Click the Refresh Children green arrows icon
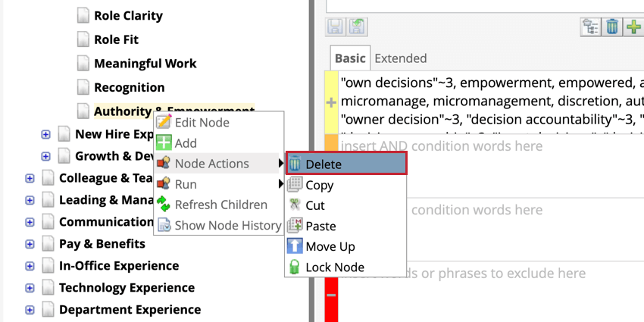Viewport: 644px width, 322px height. pyautogui.click(x=164, y=205)
